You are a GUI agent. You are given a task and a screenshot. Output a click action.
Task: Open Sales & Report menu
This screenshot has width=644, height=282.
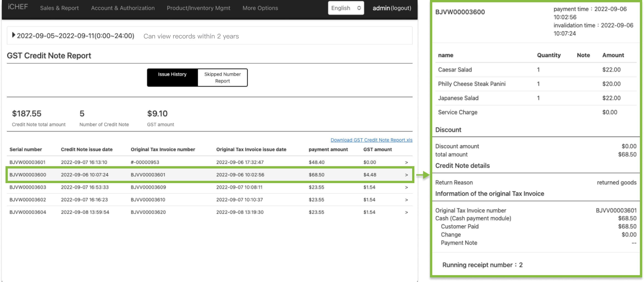point(59,8)
